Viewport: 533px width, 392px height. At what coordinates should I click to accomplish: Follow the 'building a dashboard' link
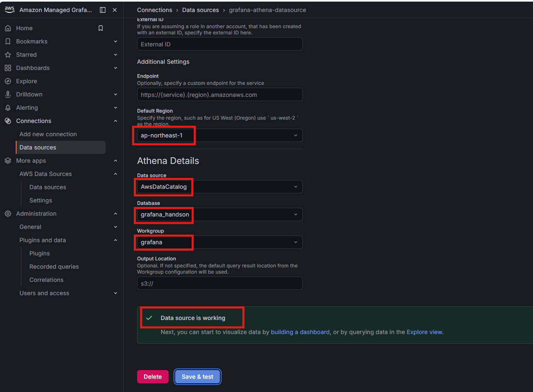(300, 332)
